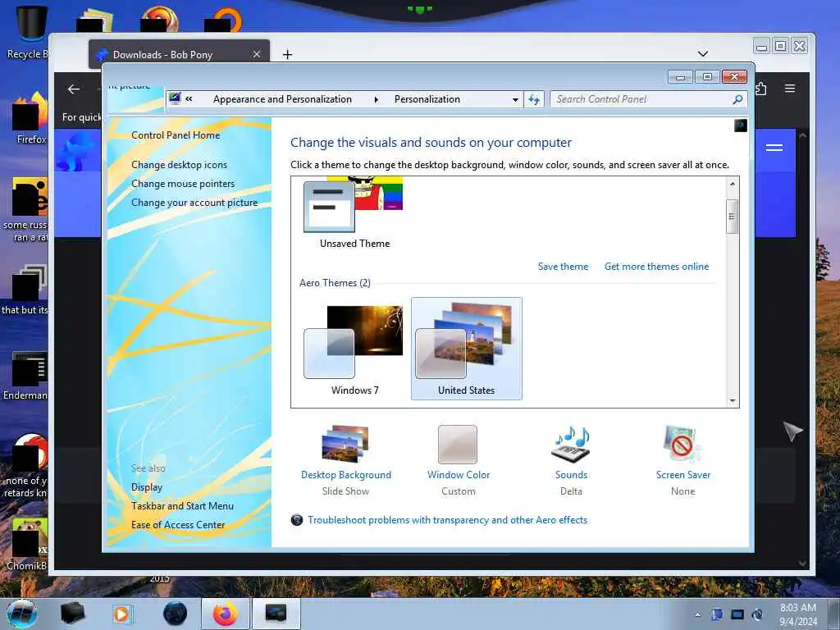Open the dark globe taskbar icon
This screenshot has height=630, width=840.
[x=176, y=614]
